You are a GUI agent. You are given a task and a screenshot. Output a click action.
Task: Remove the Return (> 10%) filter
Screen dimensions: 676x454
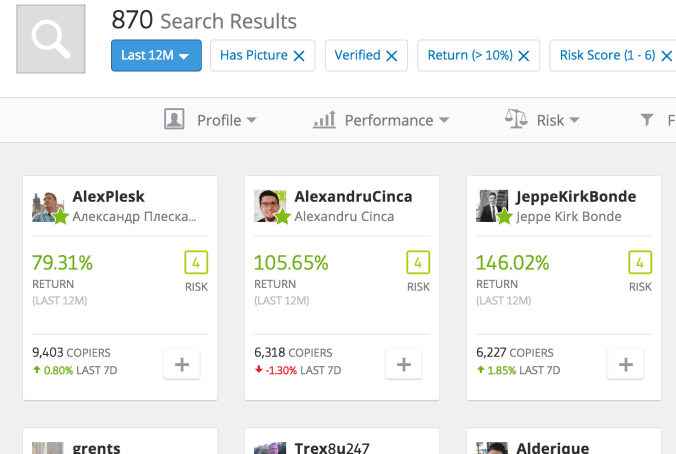coord(523,56)
